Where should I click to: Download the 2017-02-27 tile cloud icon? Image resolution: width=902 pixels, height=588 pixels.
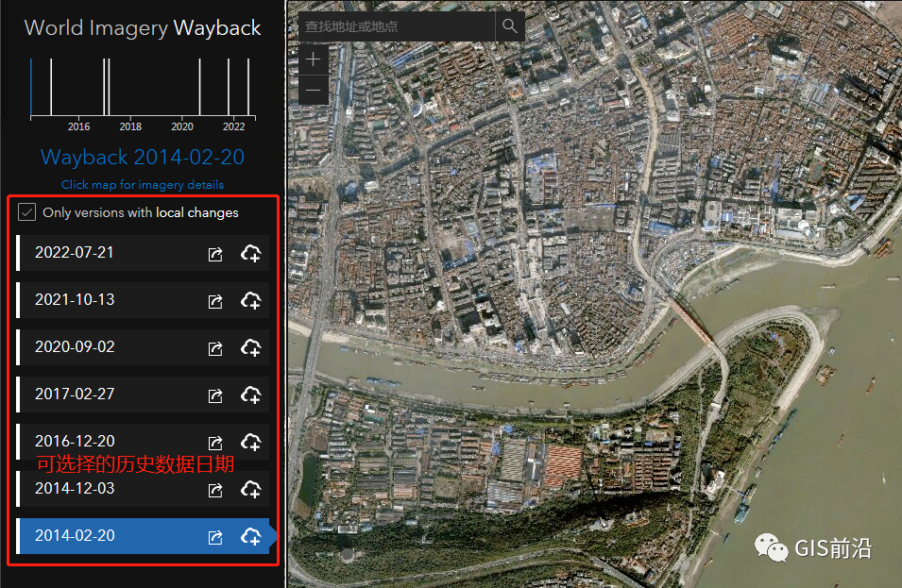coord(251,395)
